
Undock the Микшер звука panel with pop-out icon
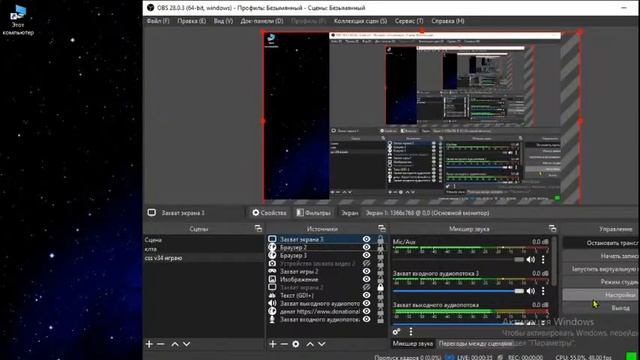(x=552, y=229)
